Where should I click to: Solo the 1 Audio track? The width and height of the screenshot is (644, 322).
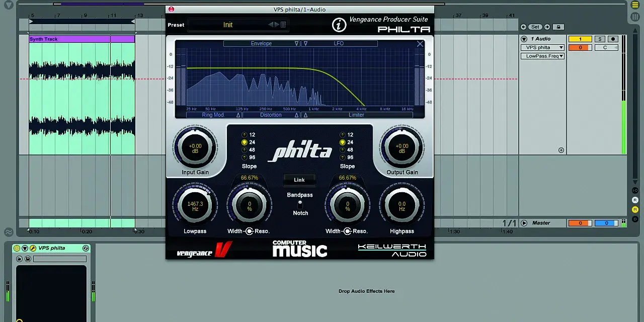point(600,39)
